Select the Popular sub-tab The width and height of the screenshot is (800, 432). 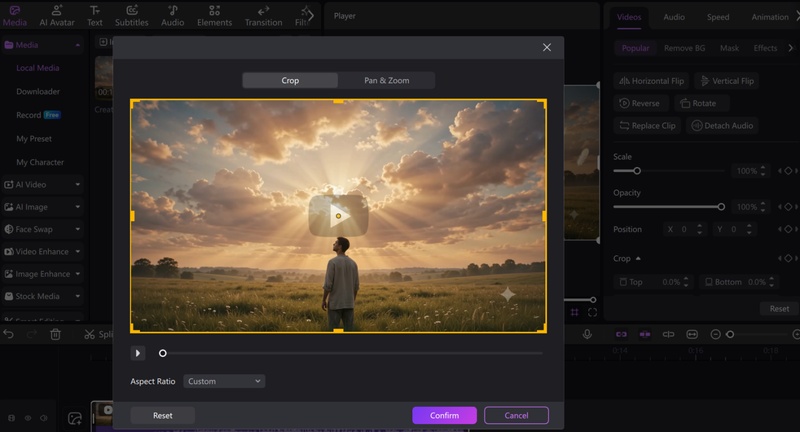(635, 48)
